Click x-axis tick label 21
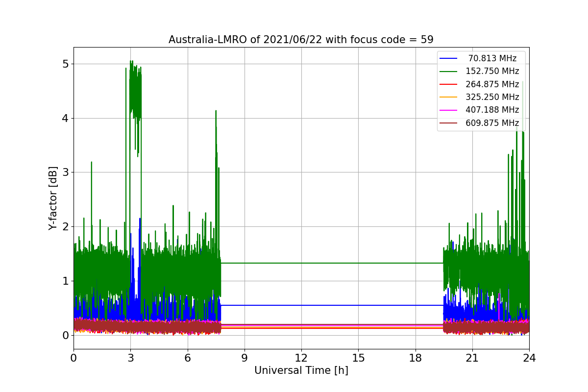Screen dimensions: 588x392 click(x=472, y=358)
